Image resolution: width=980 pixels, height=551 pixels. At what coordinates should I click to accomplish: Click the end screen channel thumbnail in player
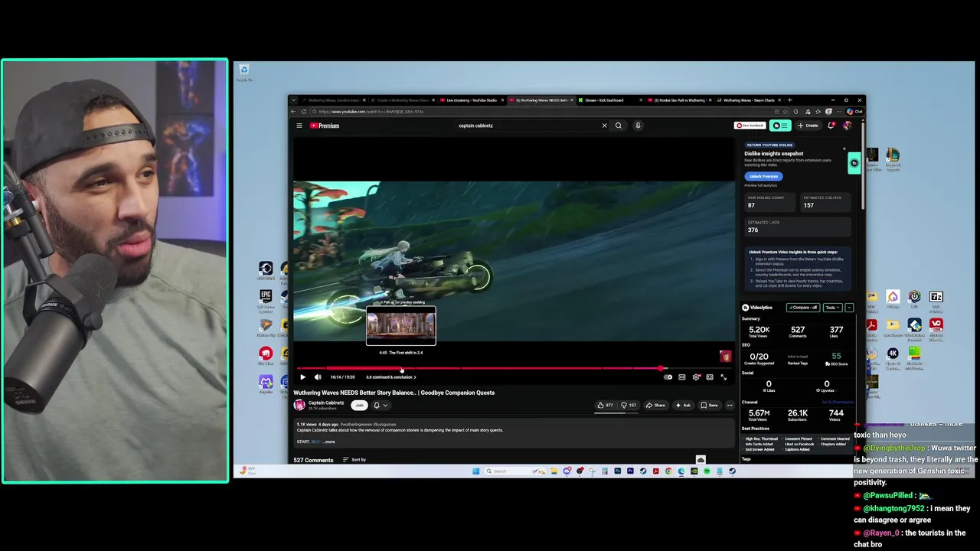click(725, 357)
